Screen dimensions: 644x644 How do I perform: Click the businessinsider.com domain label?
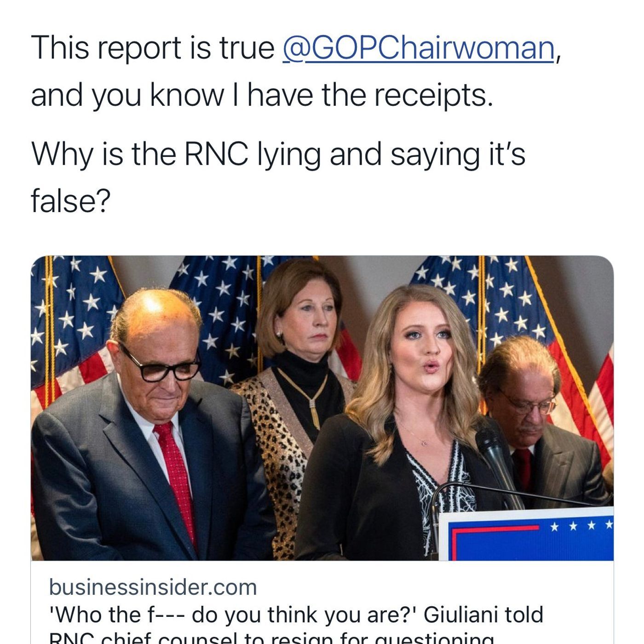click(153, 587)
